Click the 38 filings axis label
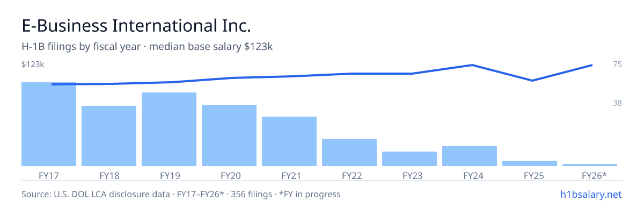This screenshot has width=644, height=215. click(617, 103)
